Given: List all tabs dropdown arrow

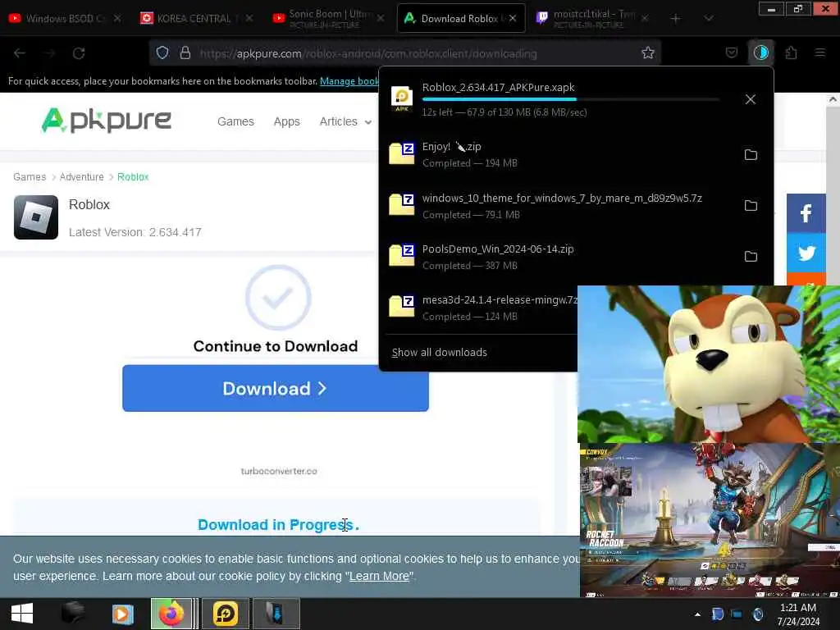Looking at the screenshot, I should click(708, 18).
